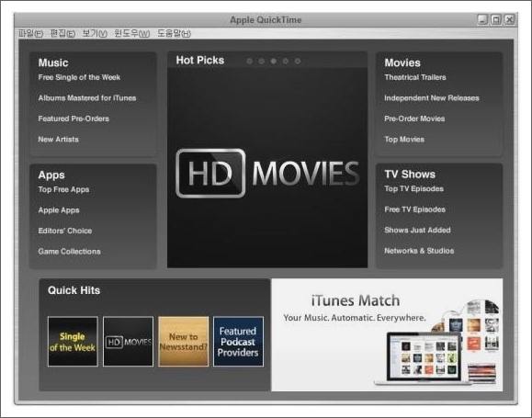Open Featured Podcast Providers tile
The width and height of the screenshot is (532, 418).
[238, 342]
